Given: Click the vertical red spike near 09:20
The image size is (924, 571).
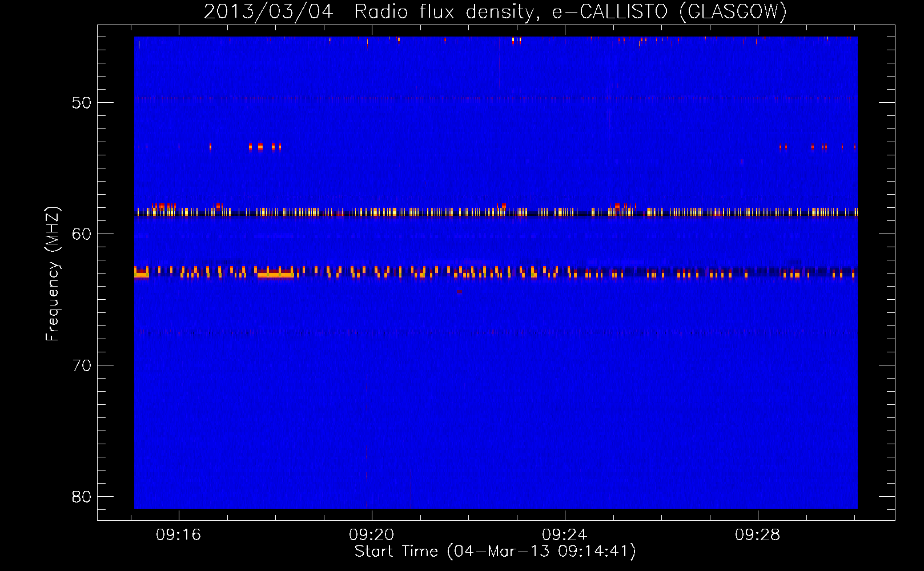Looking at the screenshot, I should click(x=367, y=441).
